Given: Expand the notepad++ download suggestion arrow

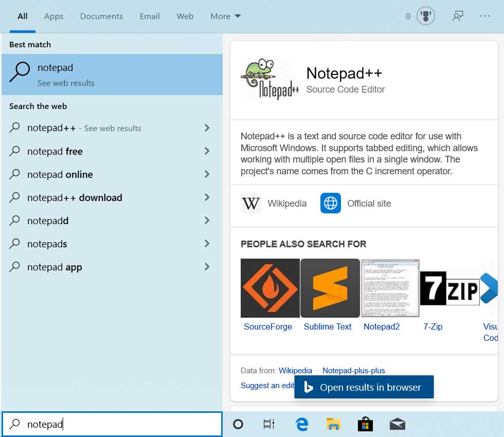Looking at the screenshot, I should (207, 197).
